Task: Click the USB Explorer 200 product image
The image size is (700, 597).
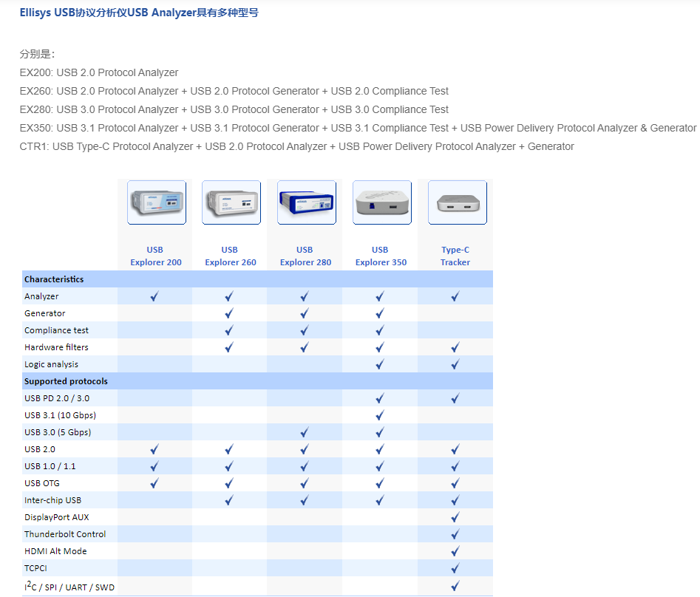Action: [156, 202]
